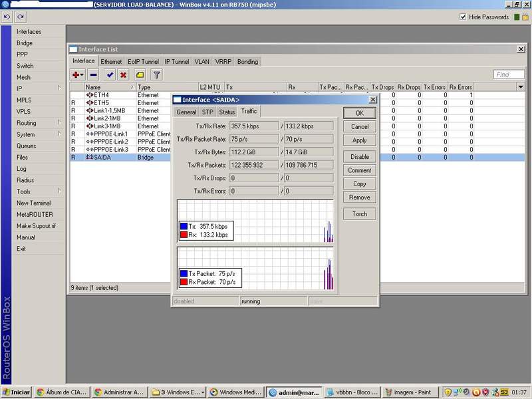This screenshot has width=532, height=399.
Task: Open the VRRP tab
Action: tap(223, 62)
